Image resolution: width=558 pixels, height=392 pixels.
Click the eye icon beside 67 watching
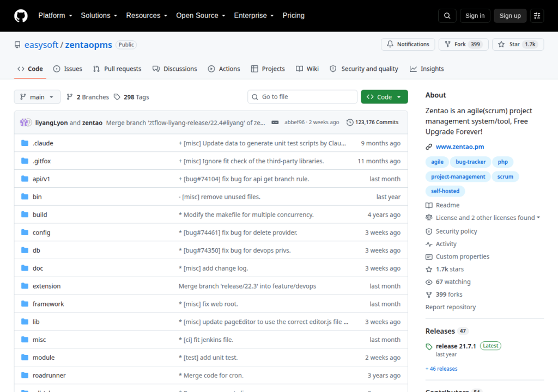(x=429, y=282)
